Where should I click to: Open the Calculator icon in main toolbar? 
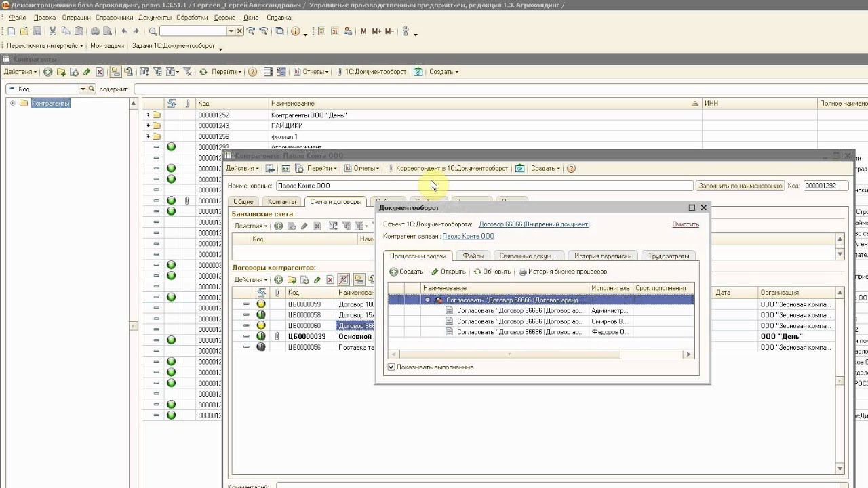(321, 31)
